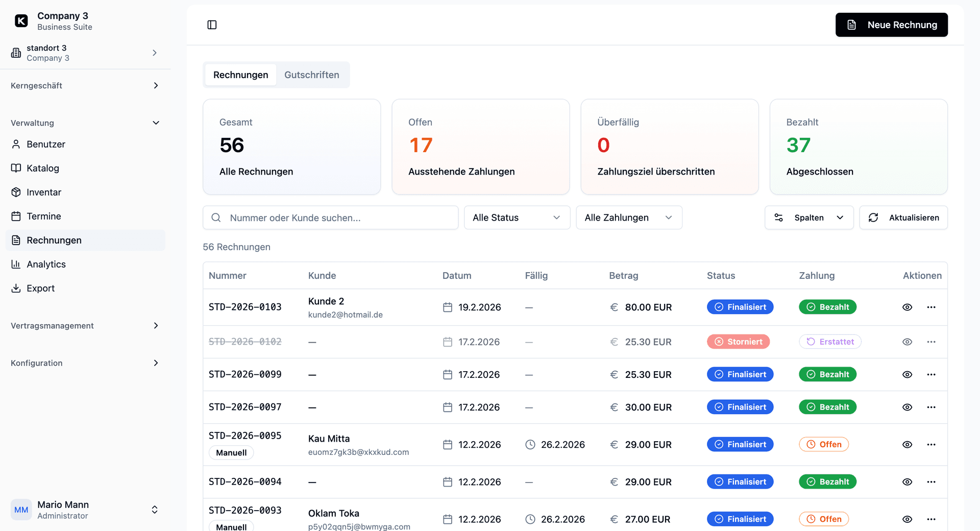Open more actions for invoice STD-2026-0103
The image size is (980, 531).
(x=931, y=307)
